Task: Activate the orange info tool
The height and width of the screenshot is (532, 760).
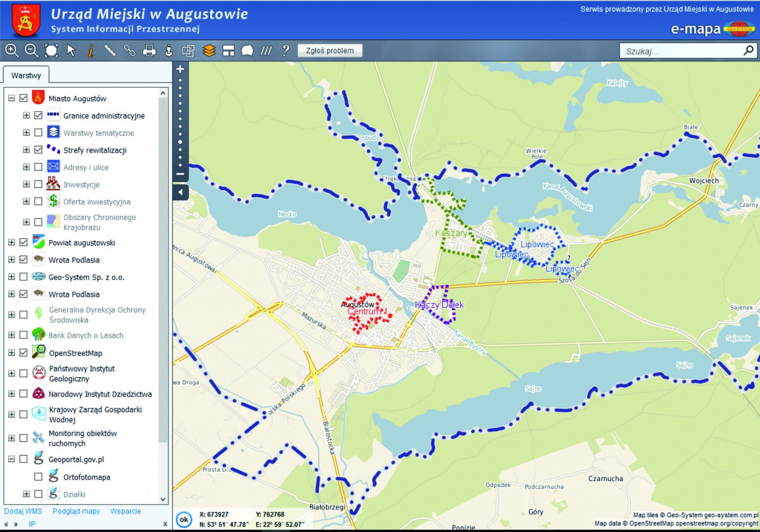Action: [x=91, y=50]
